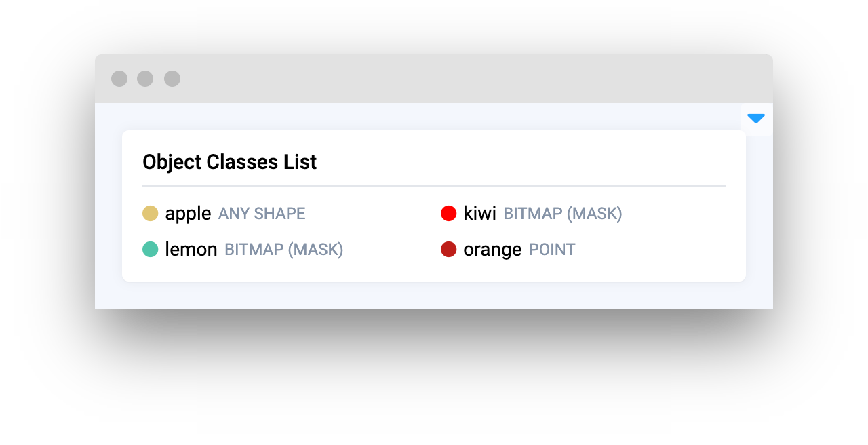This screenshot has width=868, height=445.
Task: Click the leftmost gray window circle button
Action: [x=119, y=79]
